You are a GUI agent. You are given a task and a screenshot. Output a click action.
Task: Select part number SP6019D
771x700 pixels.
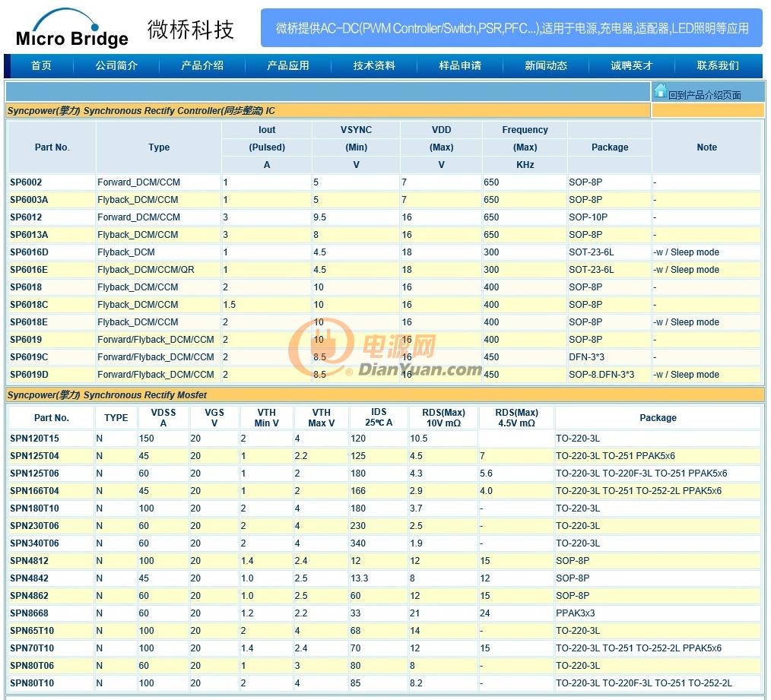point(29,374)
